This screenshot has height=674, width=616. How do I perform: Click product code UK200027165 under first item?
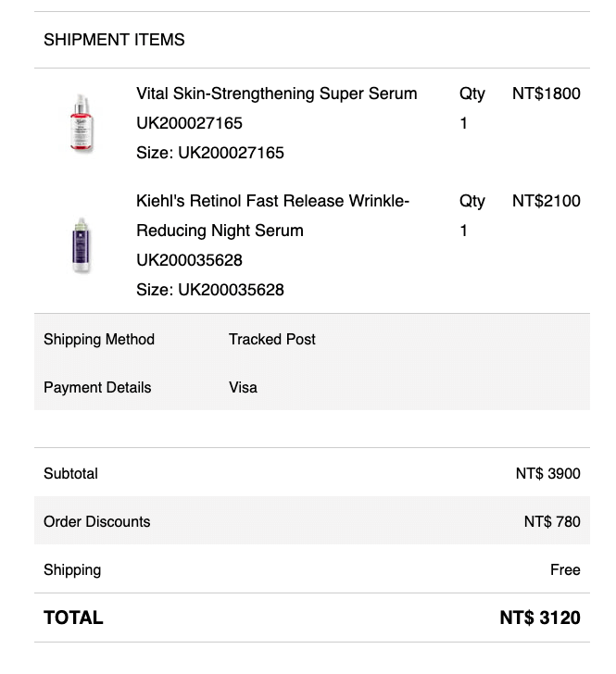point(189,123)
